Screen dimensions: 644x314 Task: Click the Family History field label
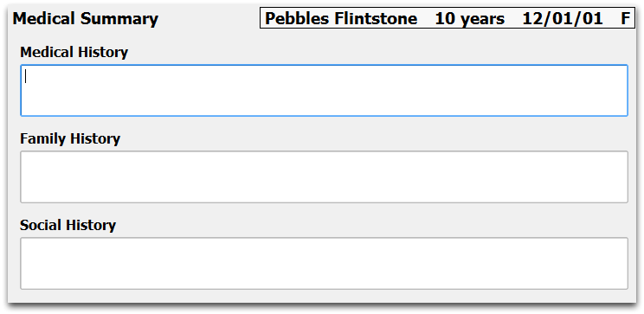pos(70,138)
